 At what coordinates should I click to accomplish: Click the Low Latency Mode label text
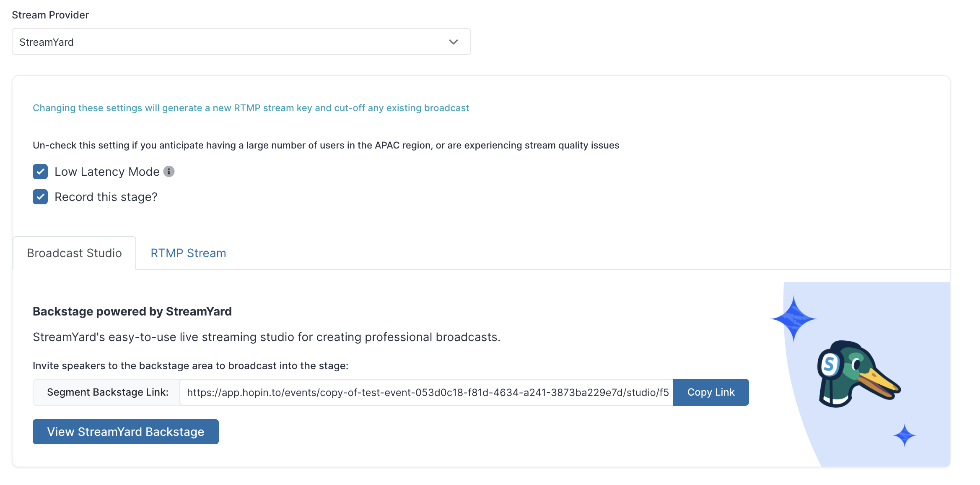pyautogui.click(x=107, y=172)
